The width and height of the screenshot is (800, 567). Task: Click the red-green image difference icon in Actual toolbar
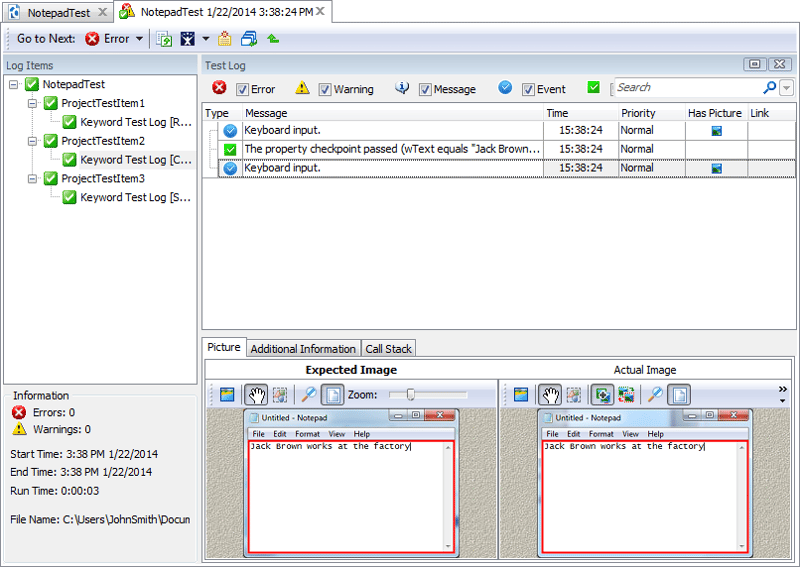pos(627,395)
